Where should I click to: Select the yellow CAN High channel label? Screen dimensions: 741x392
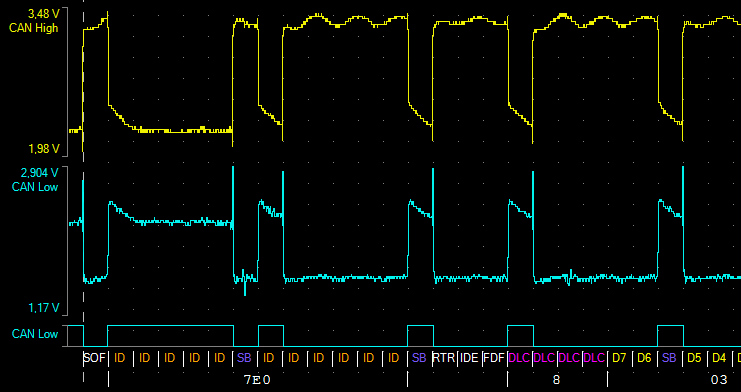click(34, 28)
